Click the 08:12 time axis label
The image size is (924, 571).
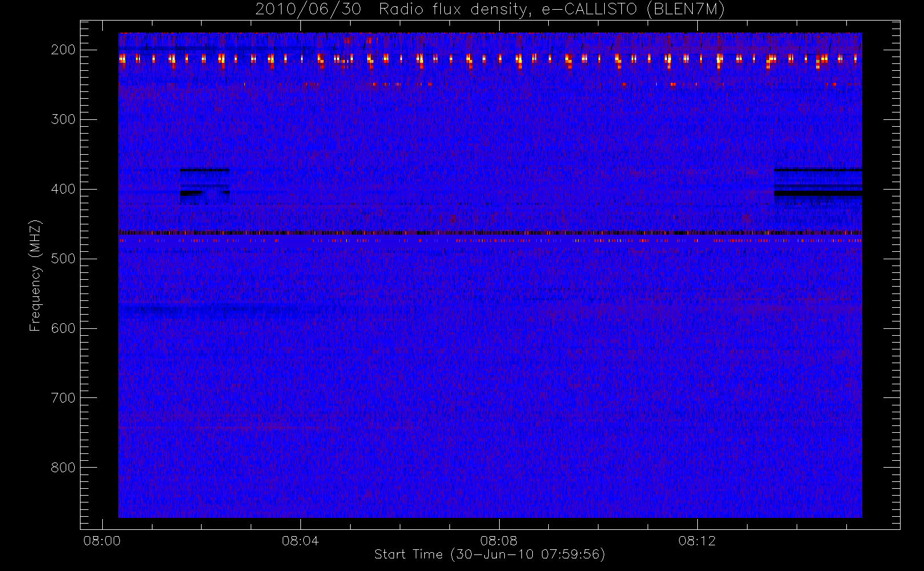697,541
